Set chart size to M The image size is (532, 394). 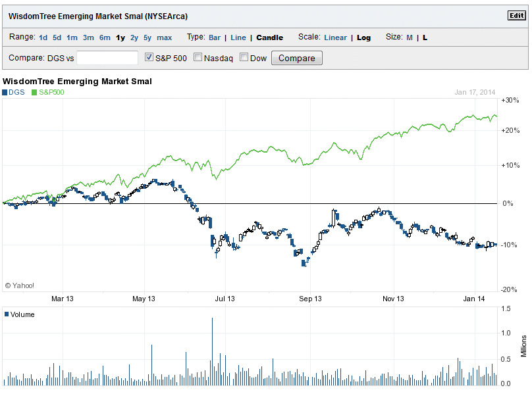pos(410,37)
